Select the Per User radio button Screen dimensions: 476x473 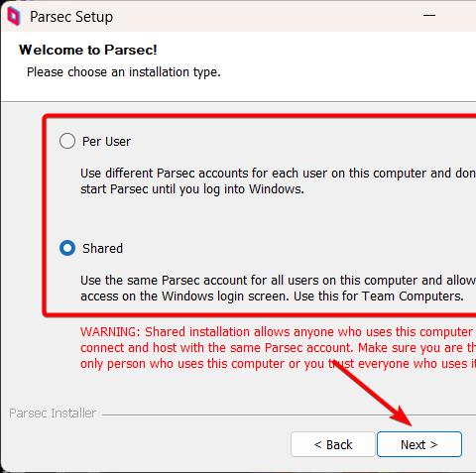[x=67, y=141]
